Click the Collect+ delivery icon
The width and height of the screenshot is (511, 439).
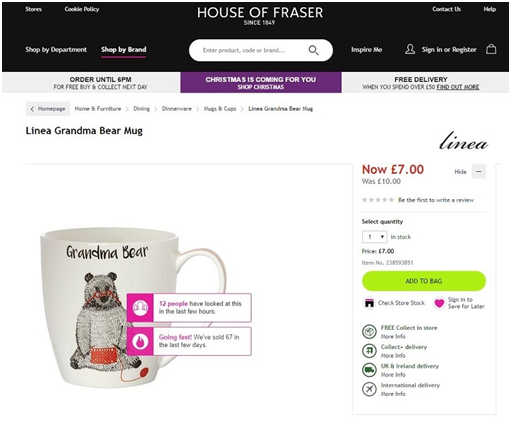pyautogui.click(x=369, y=351)
